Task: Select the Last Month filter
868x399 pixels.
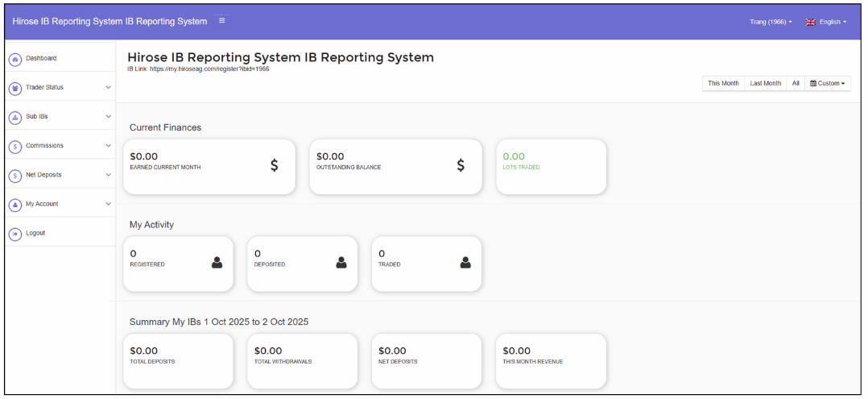Action: click(765, 83)
